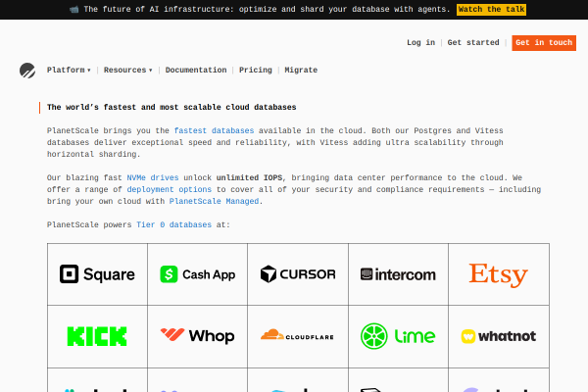
Task: Open the deployment options link
Action: click(x=170, y=189)
